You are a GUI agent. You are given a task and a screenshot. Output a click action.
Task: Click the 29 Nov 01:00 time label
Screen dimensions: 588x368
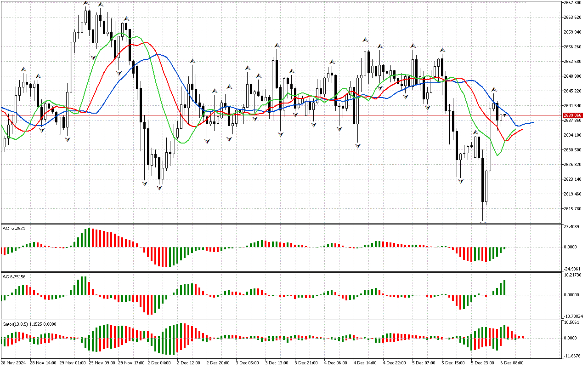(x=72, y=363)
